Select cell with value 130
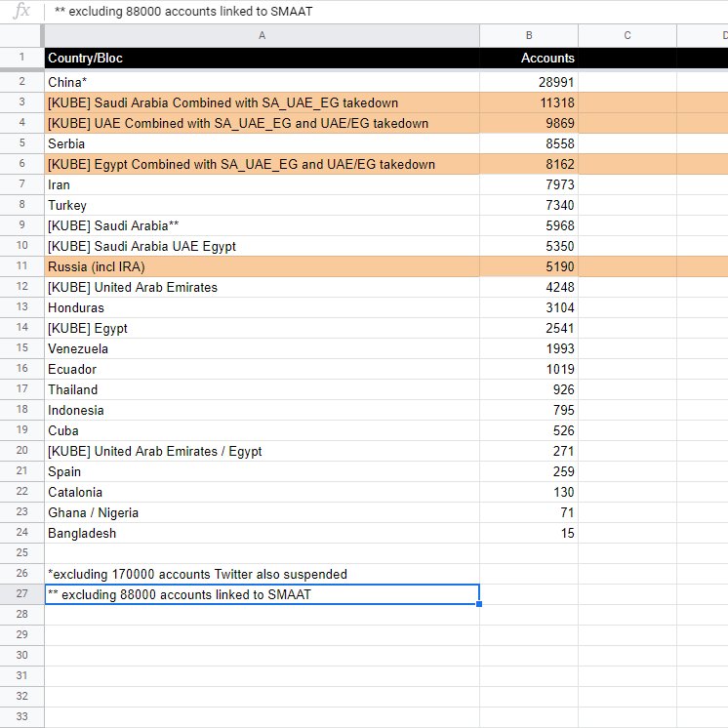The width and height of the screenshot is (728, 728). (x=529, y=492)
